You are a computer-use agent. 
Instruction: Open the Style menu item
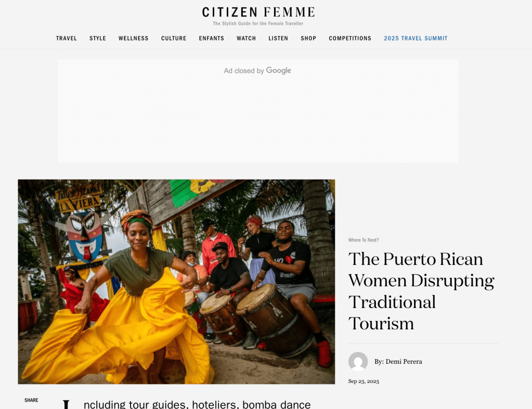(98, 39)
